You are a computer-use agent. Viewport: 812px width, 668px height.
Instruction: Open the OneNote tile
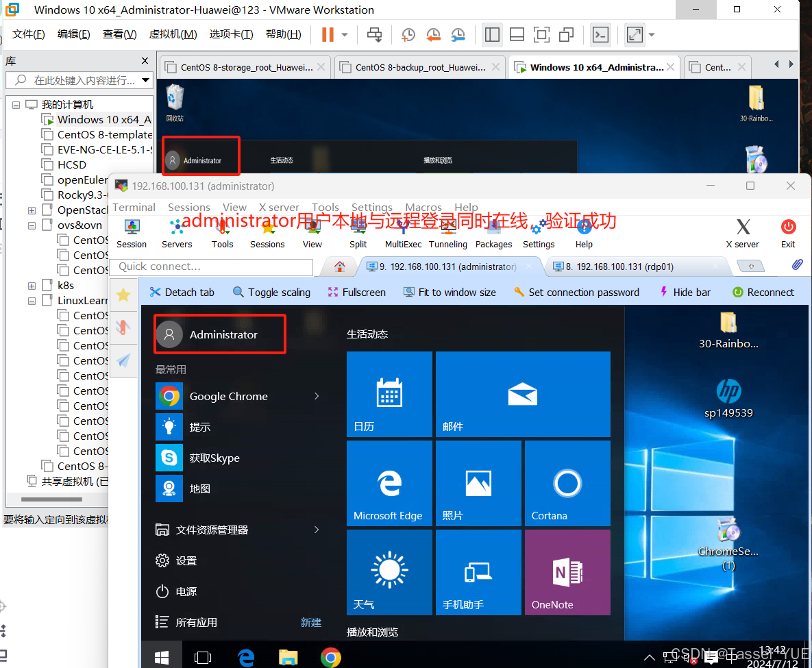click(x=567, y=573)
